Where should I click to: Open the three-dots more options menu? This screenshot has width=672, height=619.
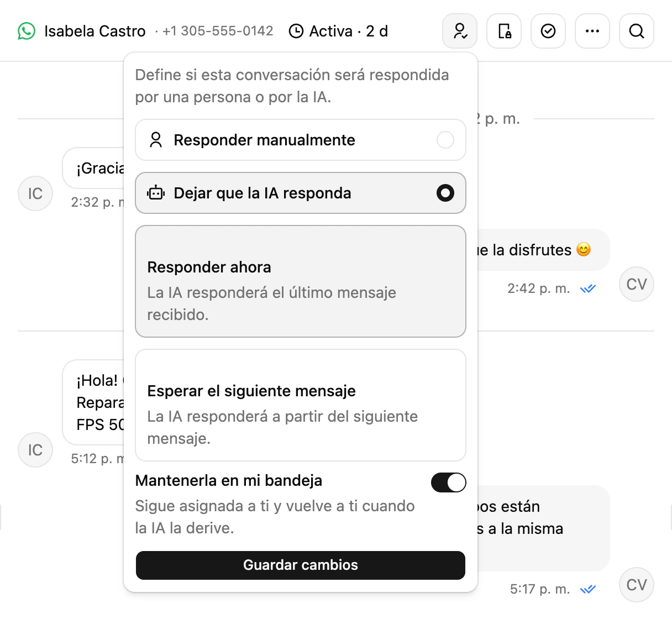[592, 31]
